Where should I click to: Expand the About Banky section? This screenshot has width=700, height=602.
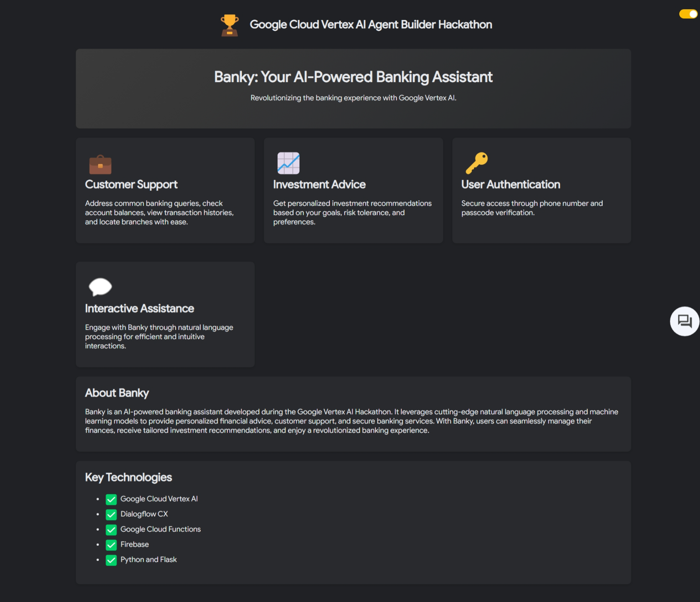[x=116, y=393]
